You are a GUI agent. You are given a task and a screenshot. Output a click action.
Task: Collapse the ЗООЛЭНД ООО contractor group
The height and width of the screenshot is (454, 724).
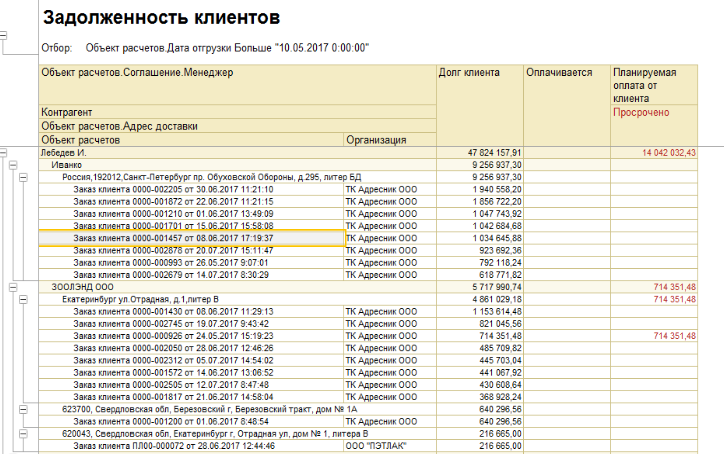[12, 286]
